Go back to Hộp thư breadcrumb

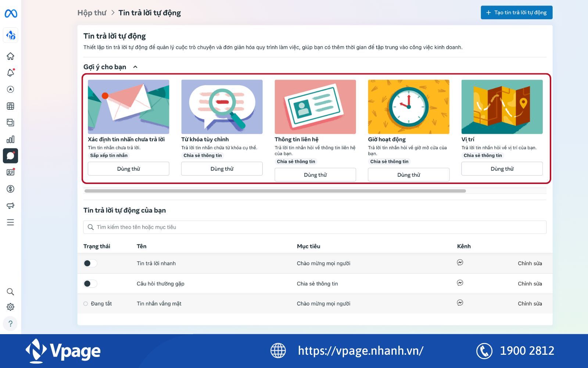[92, 13]
